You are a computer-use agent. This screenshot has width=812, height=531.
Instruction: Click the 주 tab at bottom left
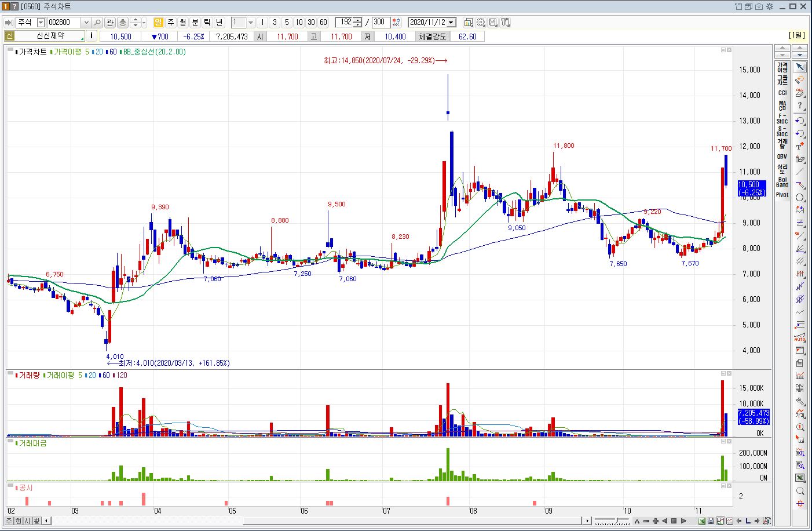tap(9, 521)
